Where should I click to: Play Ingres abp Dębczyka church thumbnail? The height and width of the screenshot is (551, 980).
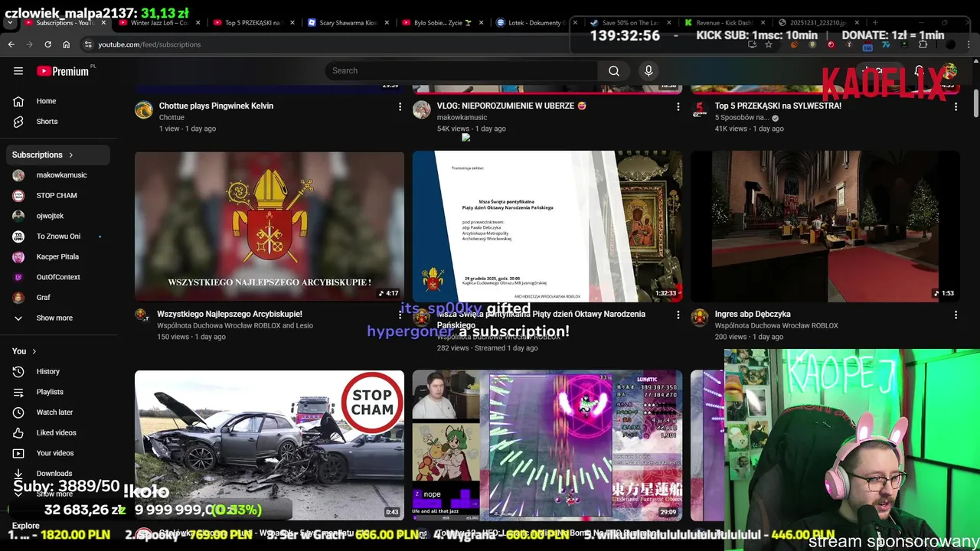point(825,227)
